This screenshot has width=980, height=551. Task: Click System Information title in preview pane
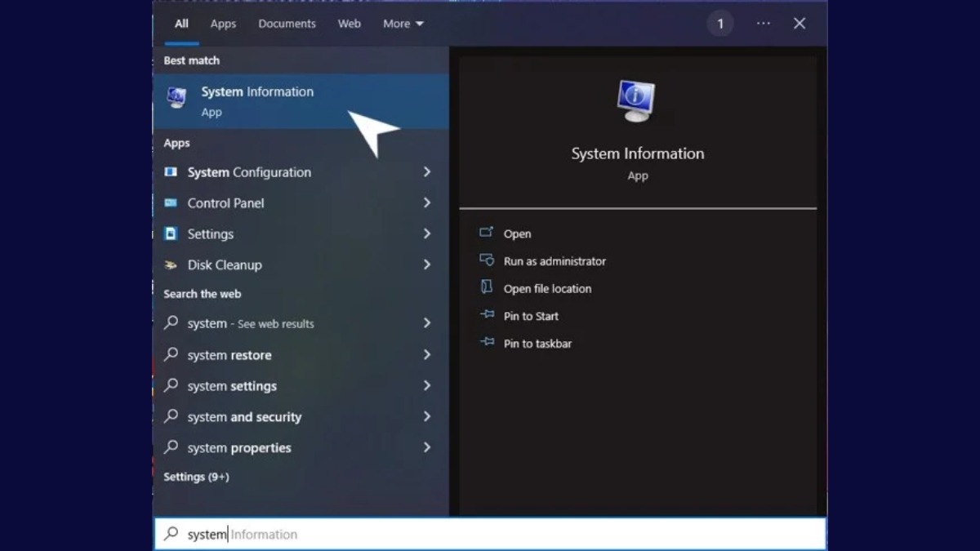coord(637,153)
